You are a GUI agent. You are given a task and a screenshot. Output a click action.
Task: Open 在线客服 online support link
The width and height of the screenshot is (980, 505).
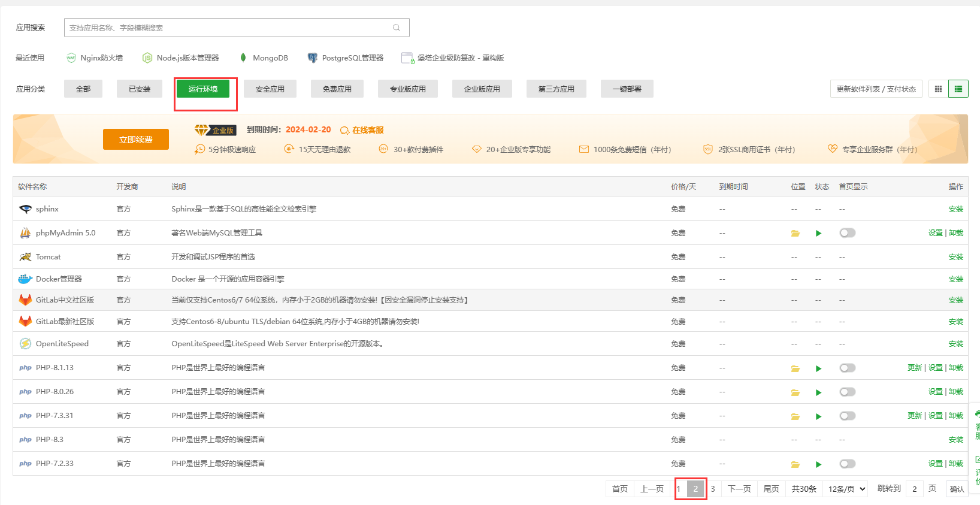pyautogui.click(x=362, y=130)
